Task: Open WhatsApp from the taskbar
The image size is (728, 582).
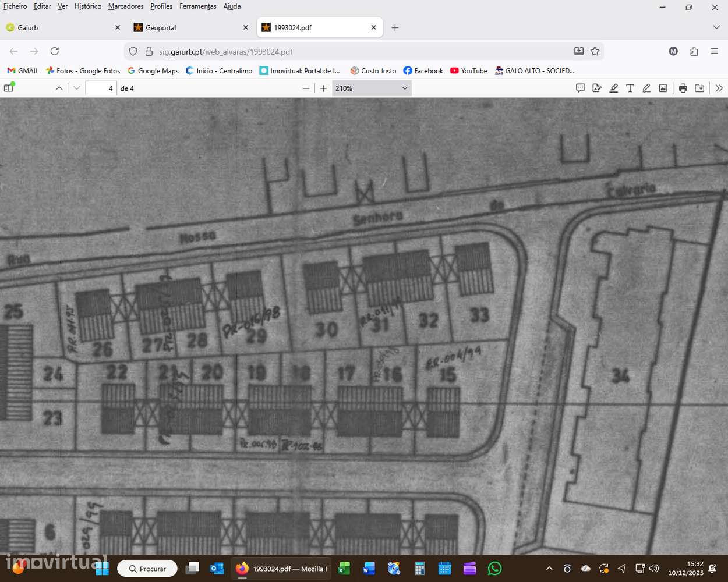Action: (495, 569)
